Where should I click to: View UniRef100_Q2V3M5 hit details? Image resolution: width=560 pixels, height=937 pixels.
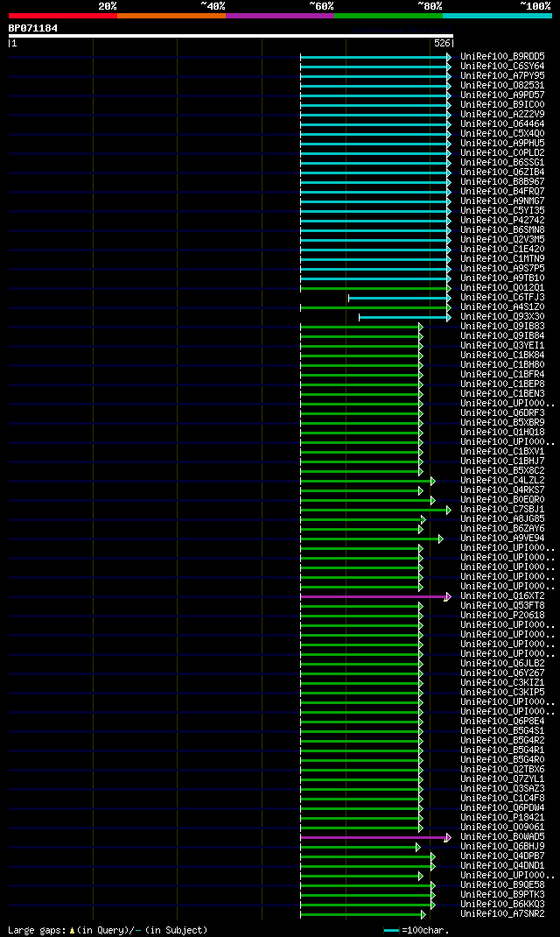[x=502, y=240]
